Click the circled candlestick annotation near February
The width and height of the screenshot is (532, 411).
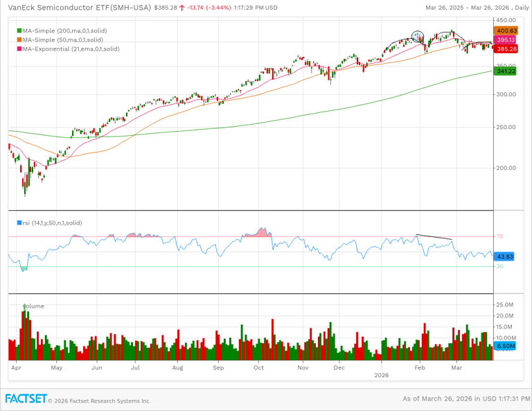point(418,35)
